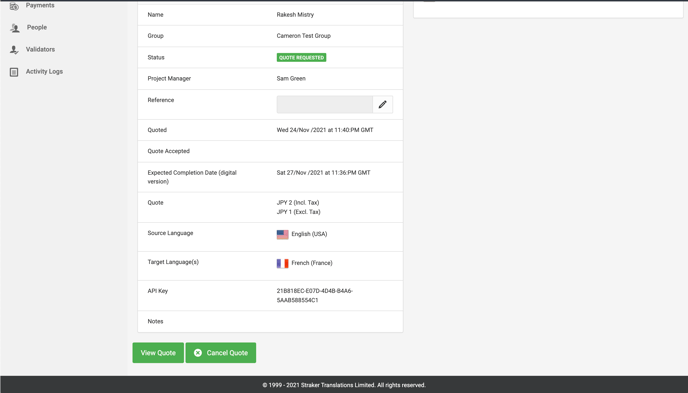Select the API key value
The height and width of the screenshot is (393, 688).
(315, 296)
